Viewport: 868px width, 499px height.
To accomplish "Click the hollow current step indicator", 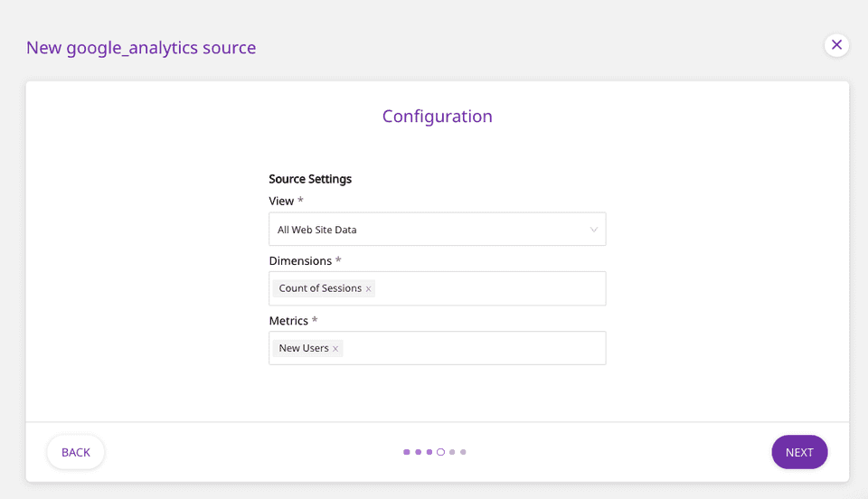I will pyautogui.click(x=440, y=452).
